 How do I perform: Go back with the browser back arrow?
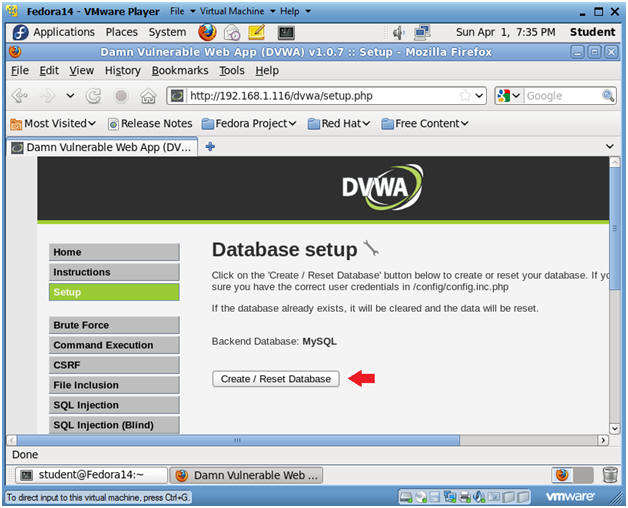coord(20,96)
